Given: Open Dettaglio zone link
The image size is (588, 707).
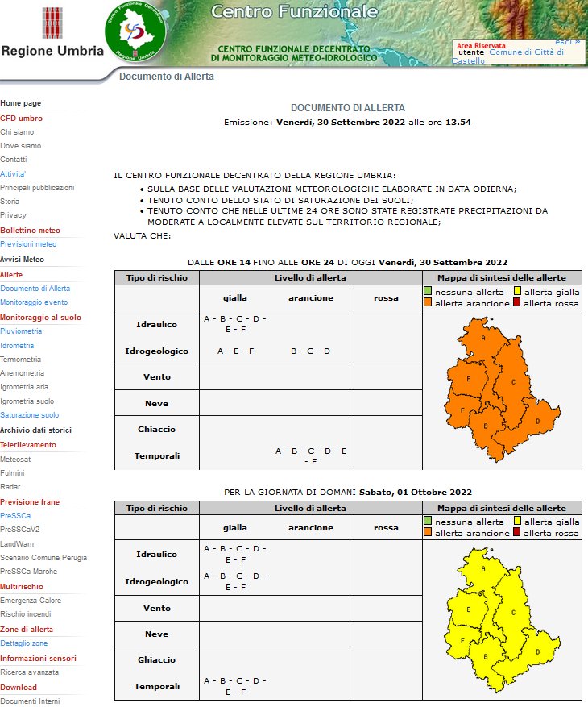Looking at the screenshot, I should [x=23, y=643].
